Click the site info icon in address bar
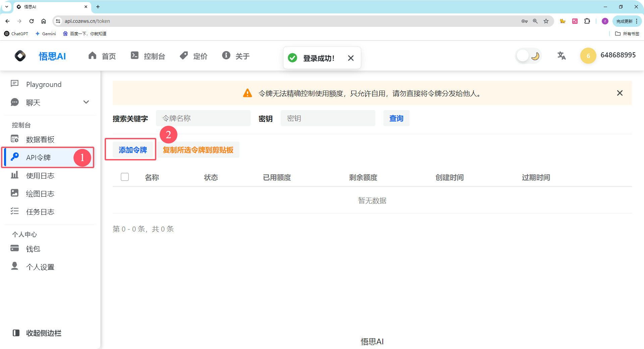 tap(58, 21)
